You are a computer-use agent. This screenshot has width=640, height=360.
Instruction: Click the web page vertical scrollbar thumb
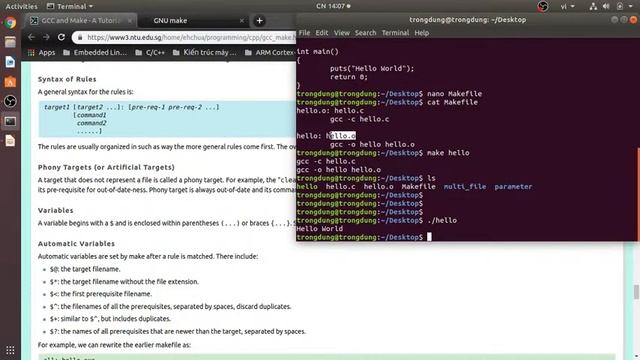(636, 292)
